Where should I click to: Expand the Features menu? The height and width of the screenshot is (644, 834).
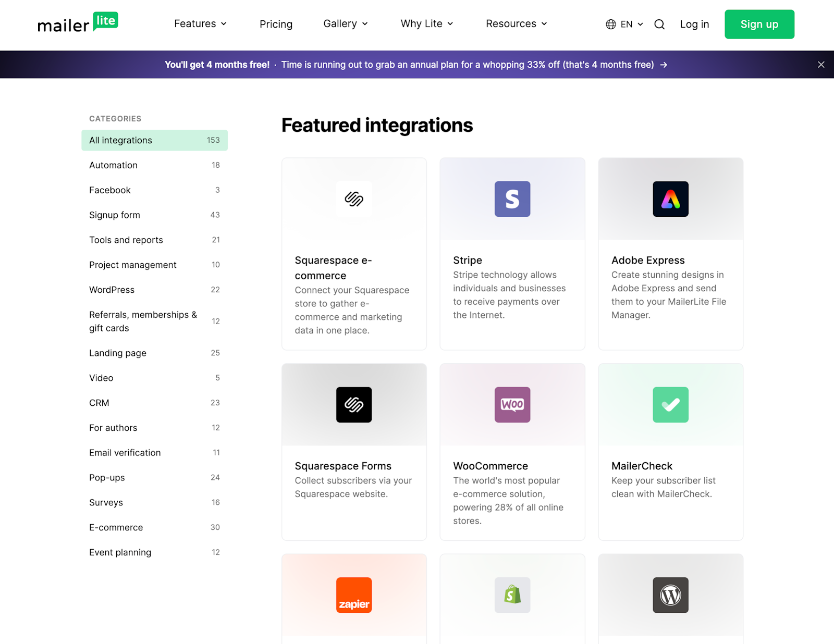pos(200,24)
